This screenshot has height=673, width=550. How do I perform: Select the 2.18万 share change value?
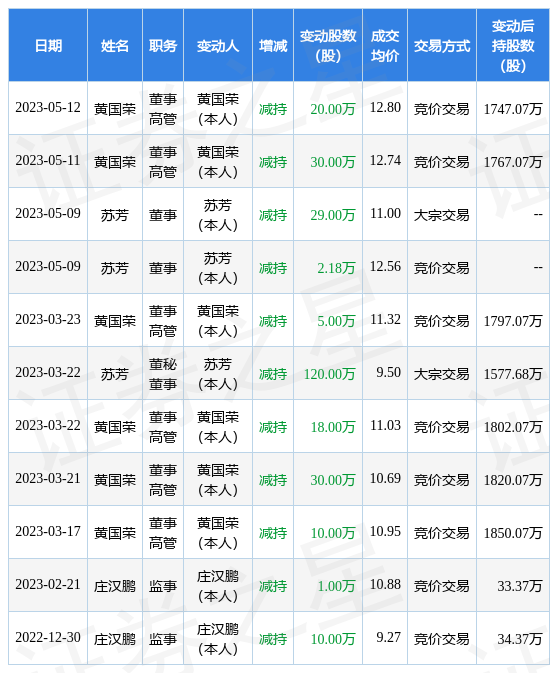tap(336, 268)
